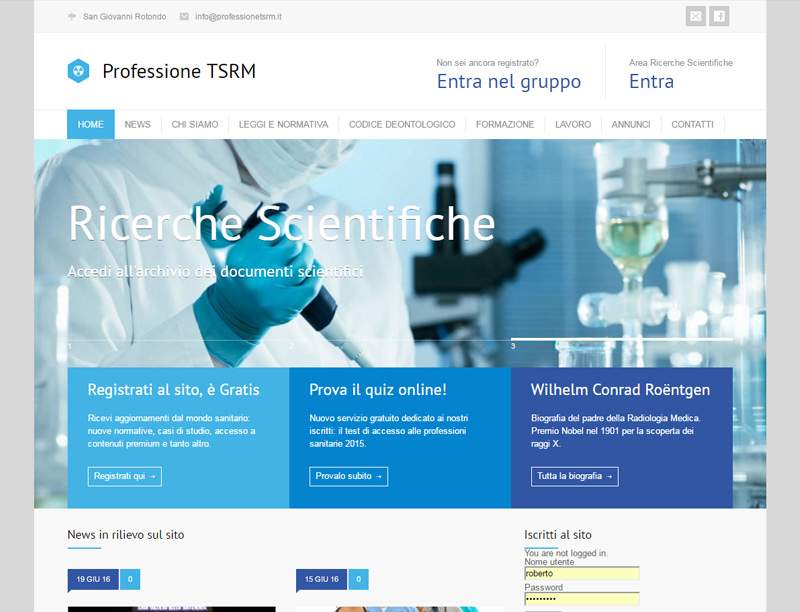
Task: Click the hexagon radiation logo icon
Action: (78, 71)
